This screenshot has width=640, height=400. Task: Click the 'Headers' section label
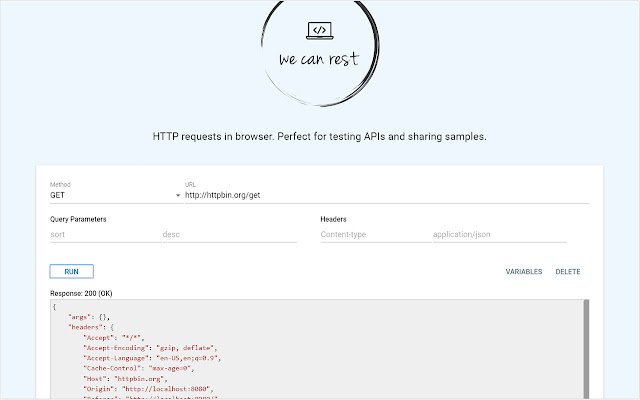[333, 219]
